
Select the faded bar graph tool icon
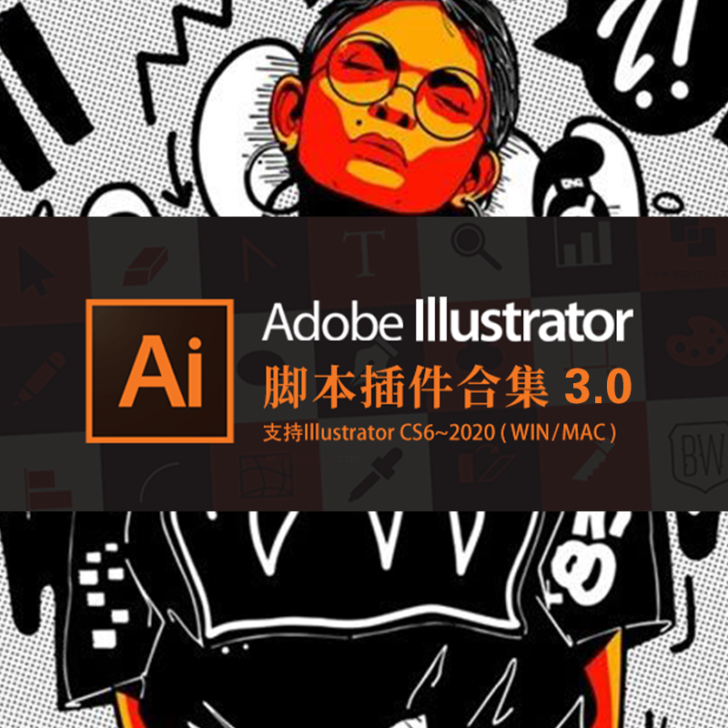click(583, 243)
